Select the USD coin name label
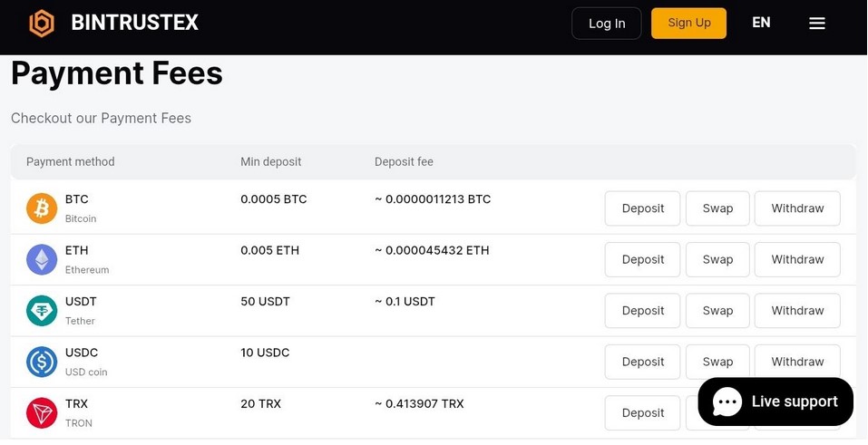 click(x=86, y=372)
